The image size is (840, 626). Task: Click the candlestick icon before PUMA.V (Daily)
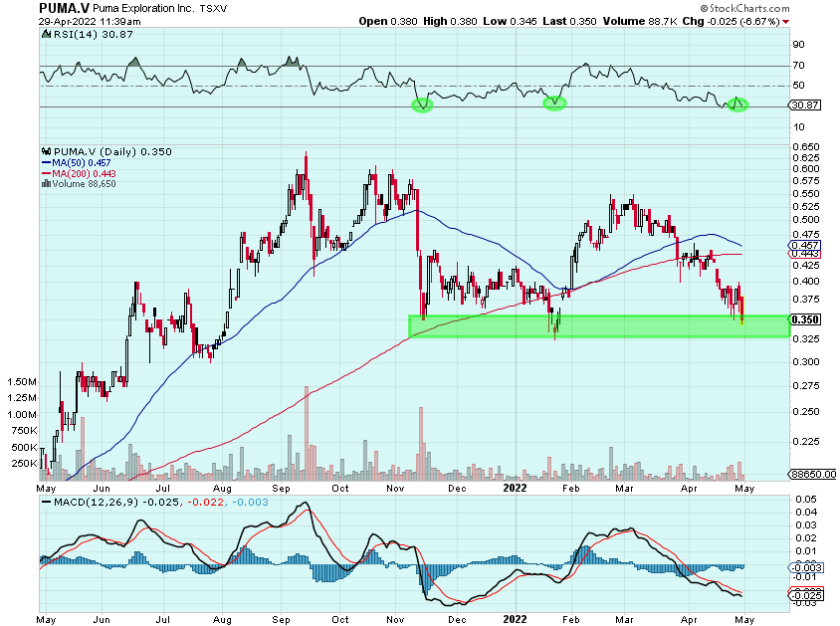[47, 151]
